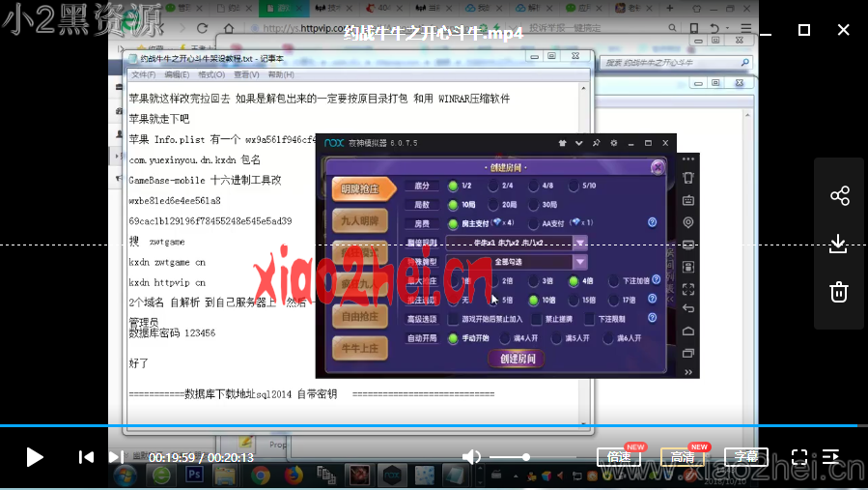Image resolution: width=868 pixels, height=490 pixels.
Task: Open the 格式(O) menu in Notepad
Action: (x=211, y=74)
